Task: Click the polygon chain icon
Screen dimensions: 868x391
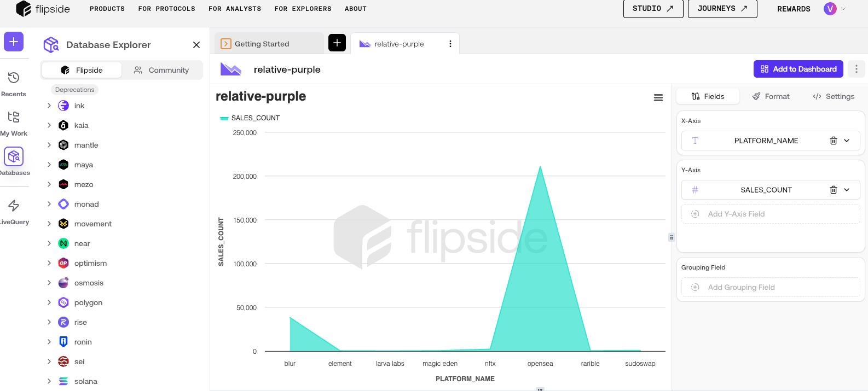Action: [x=63, y=302]
